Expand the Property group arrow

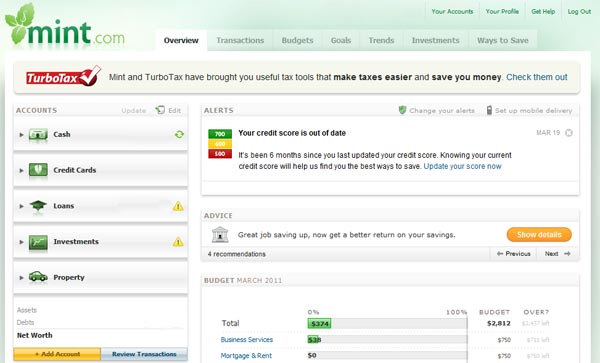click(x=21, y=277)
